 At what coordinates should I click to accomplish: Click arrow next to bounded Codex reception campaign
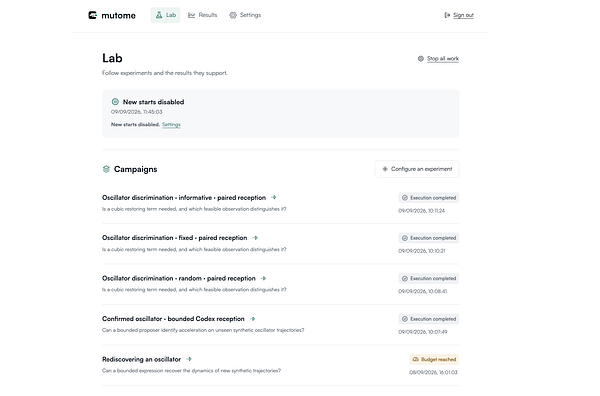click(253, 319)
